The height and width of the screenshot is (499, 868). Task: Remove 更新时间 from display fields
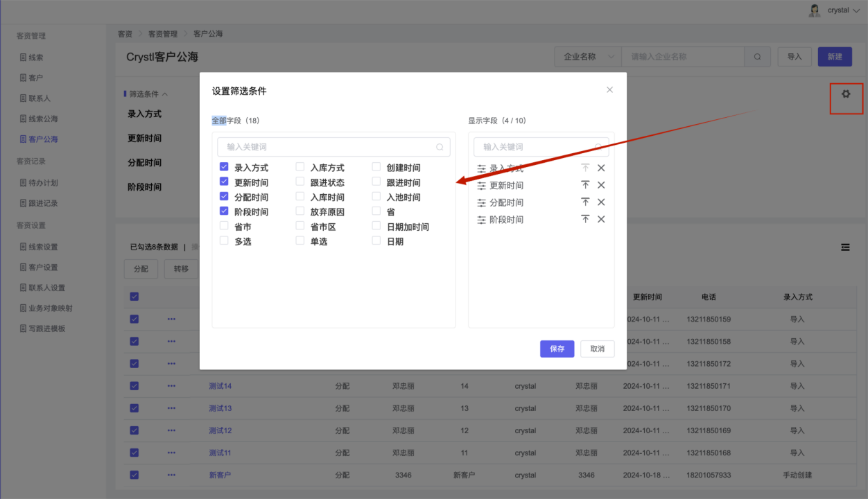(601, 185)
